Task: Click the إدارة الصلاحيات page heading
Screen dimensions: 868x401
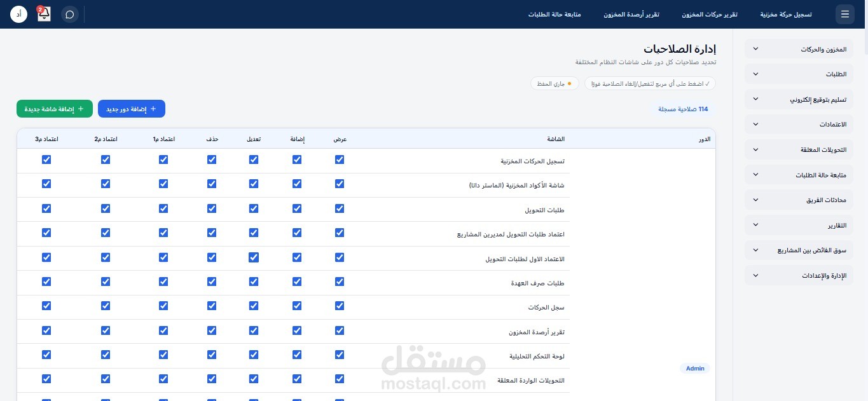Action: (x=680, y=49)
